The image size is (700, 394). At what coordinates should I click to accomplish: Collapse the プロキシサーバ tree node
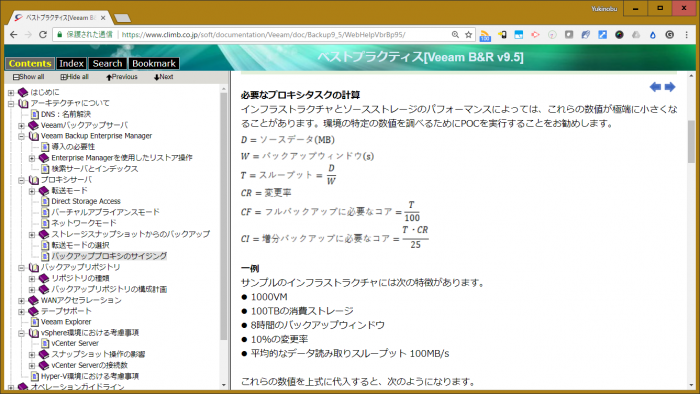pyautogui.click(x=21, y=180)
